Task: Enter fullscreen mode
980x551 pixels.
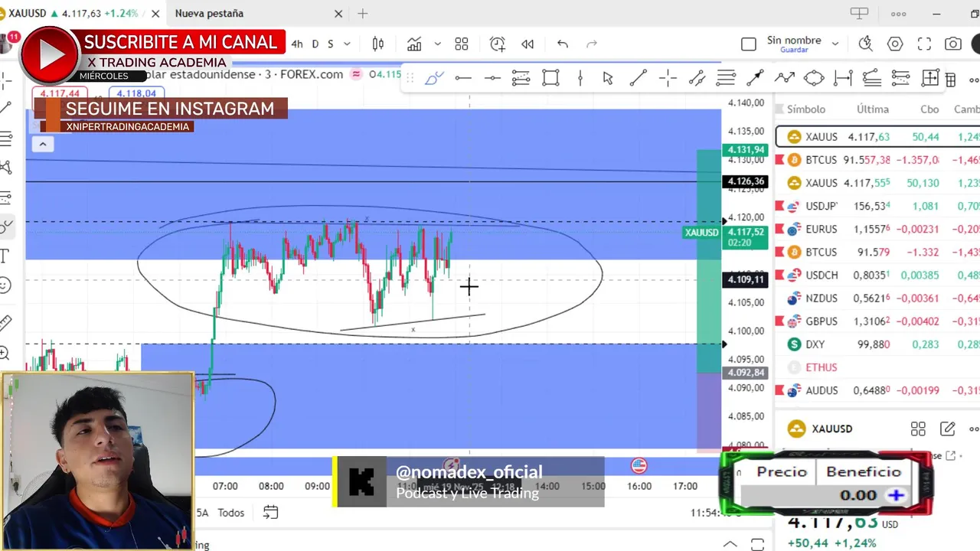Action: [x=924, y=44]
